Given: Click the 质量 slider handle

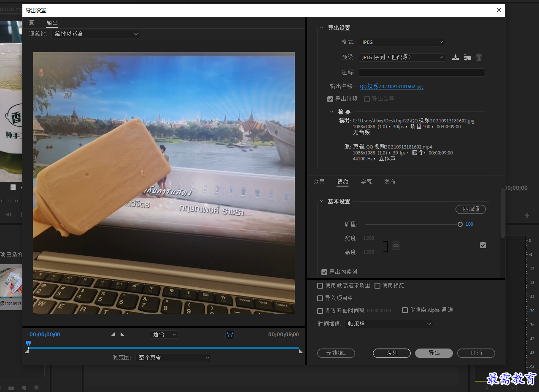Looking at the screenshot, I should (x=460, y=224).
